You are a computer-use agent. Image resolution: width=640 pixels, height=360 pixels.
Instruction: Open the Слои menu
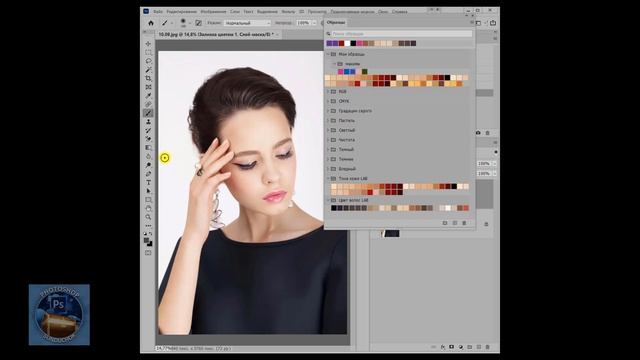(235, 12)
